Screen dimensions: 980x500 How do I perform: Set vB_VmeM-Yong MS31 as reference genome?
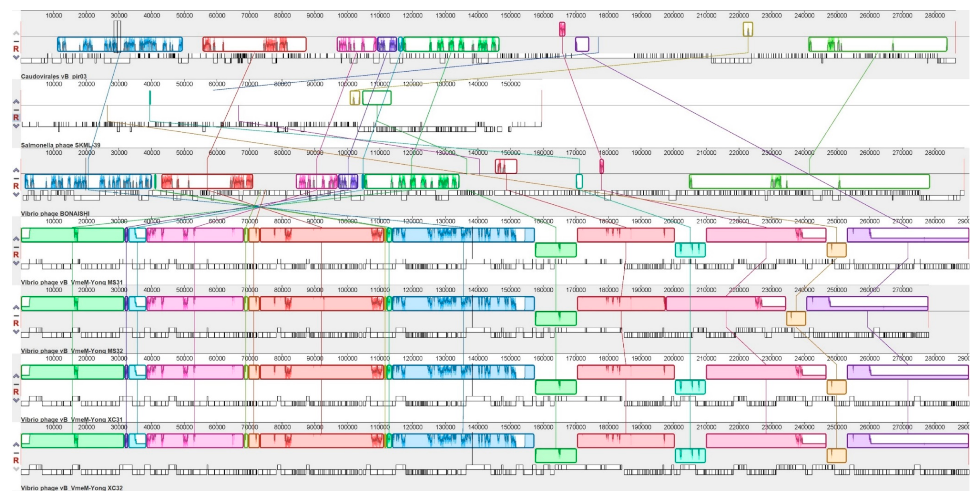coord(16,254)
